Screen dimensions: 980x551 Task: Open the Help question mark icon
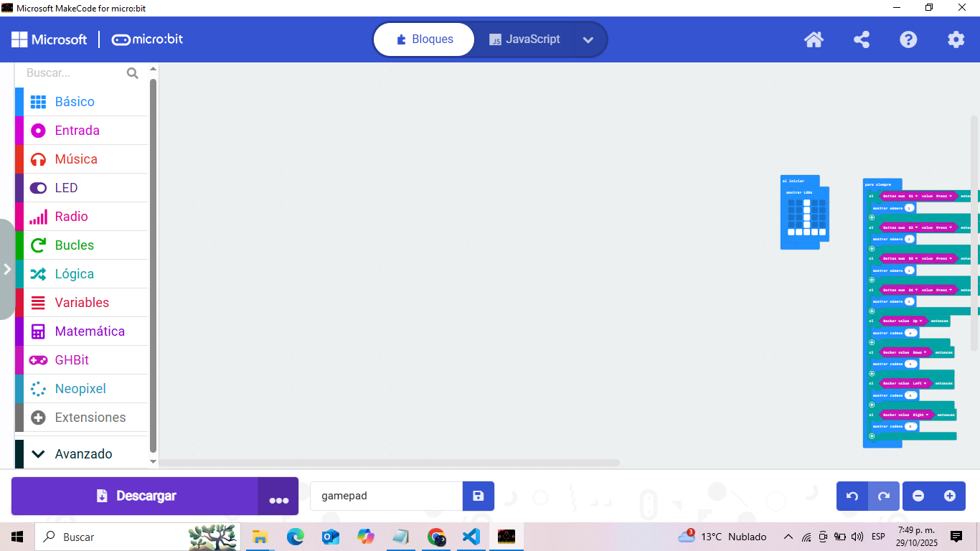click(x=908, y=39)
